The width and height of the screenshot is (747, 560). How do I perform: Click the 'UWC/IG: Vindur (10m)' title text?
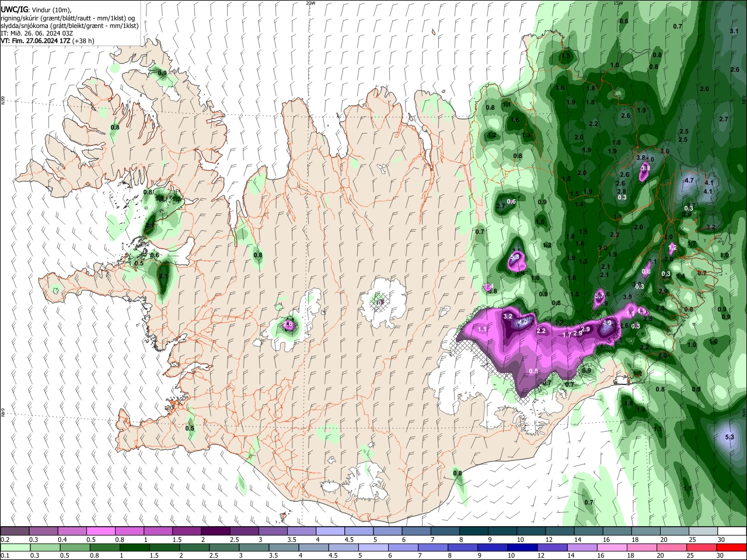[x=35, y=10]
